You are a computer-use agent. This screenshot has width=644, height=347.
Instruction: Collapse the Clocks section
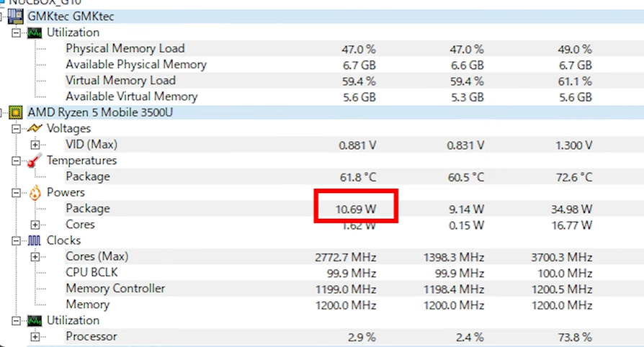pyautogui.click(x=16, y=240)
